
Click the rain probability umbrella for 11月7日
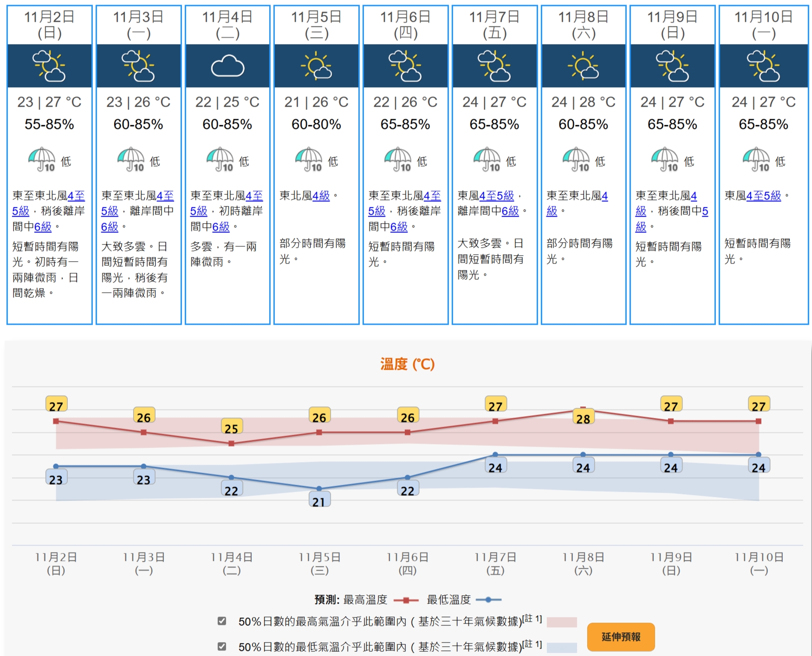click(x=487, y=160)
